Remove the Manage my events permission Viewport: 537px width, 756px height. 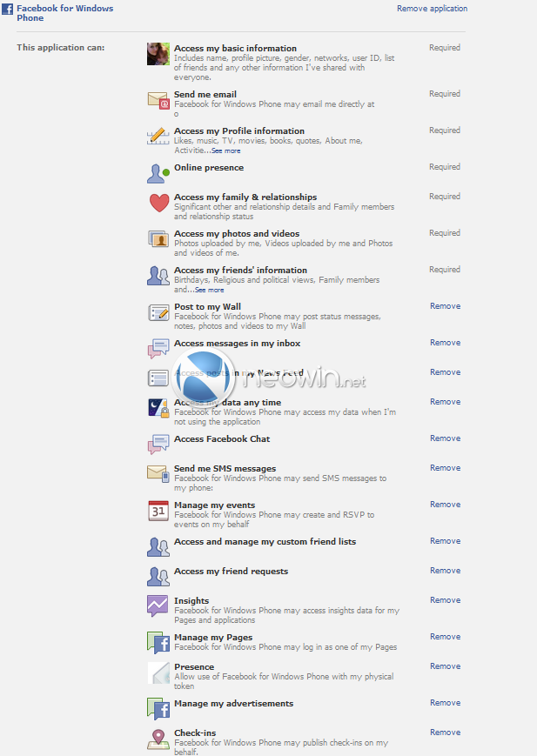[445, 505]
